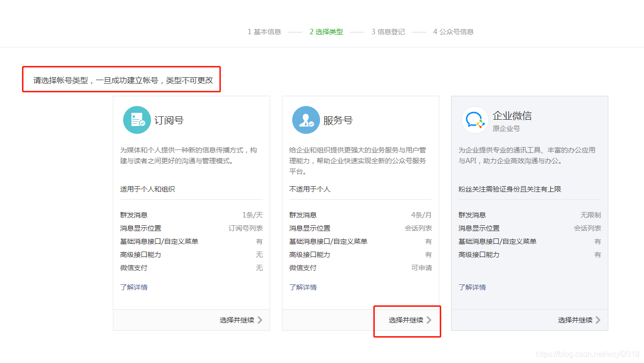Click the 无限制 value in 企业微信

pos(591,215)
